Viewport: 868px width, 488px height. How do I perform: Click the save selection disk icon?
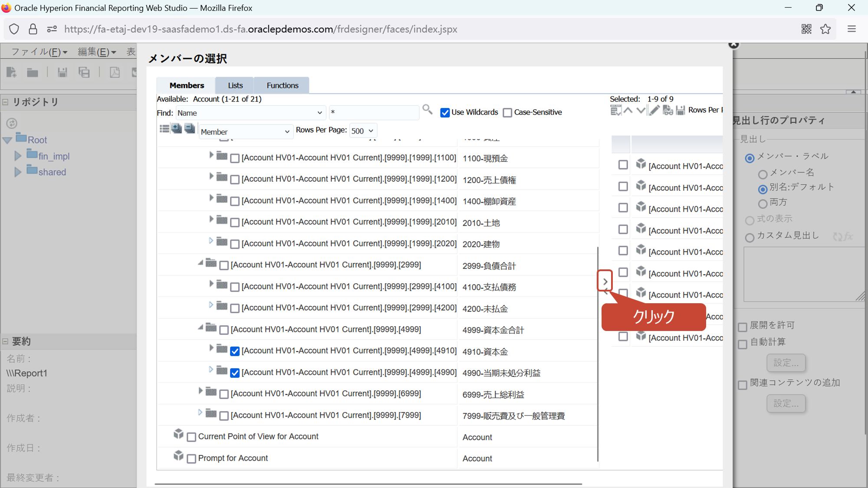pyautogui.click(x=681, y=110)
